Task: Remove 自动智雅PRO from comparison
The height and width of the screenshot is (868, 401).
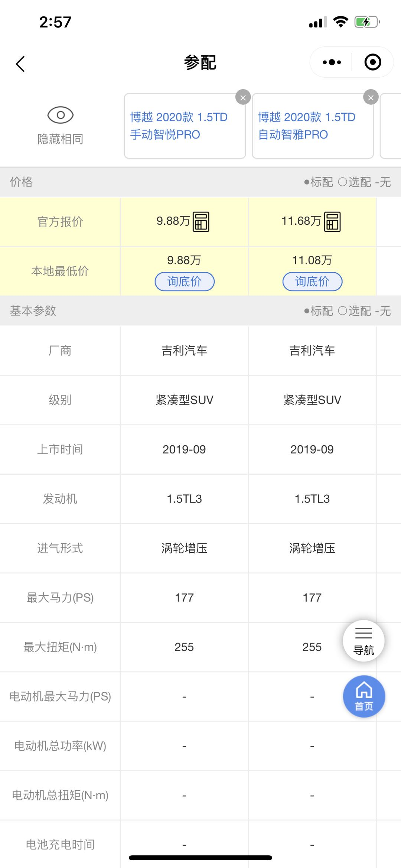Action: click(x=371, y=98)
